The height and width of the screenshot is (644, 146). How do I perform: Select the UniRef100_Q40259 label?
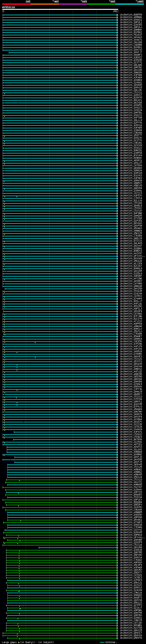click(131, 289)
